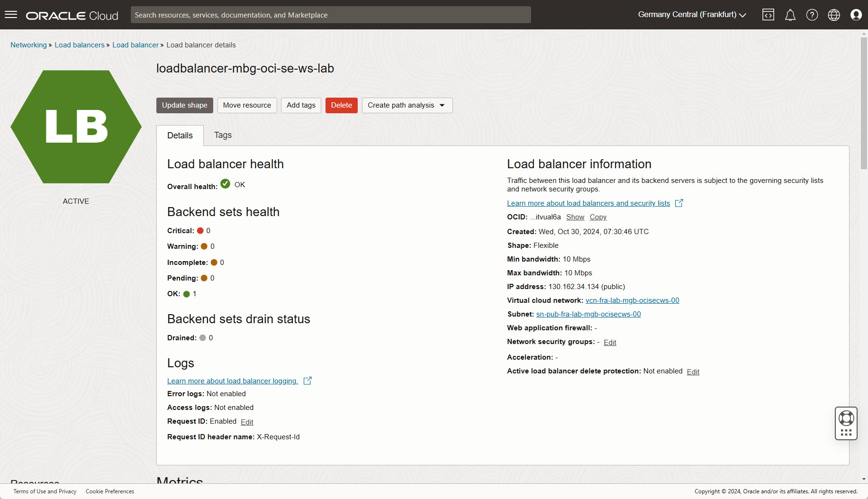Viewport: 868px width, 499px height.
Task: Click the red Delete button
Action: 342,105
